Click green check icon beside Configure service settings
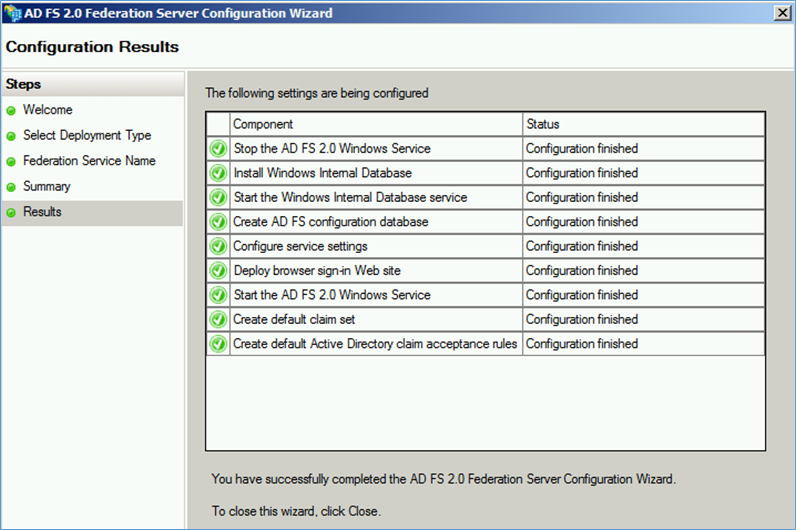796x530 pixels. coord(218,246)
